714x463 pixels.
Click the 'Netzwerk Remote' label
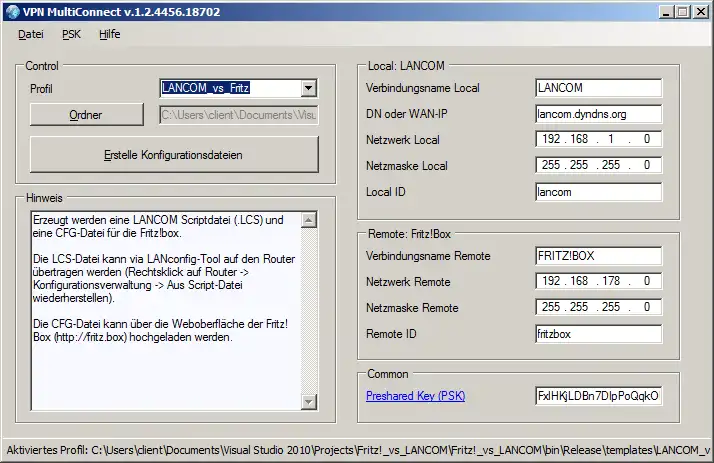(408, 282)
